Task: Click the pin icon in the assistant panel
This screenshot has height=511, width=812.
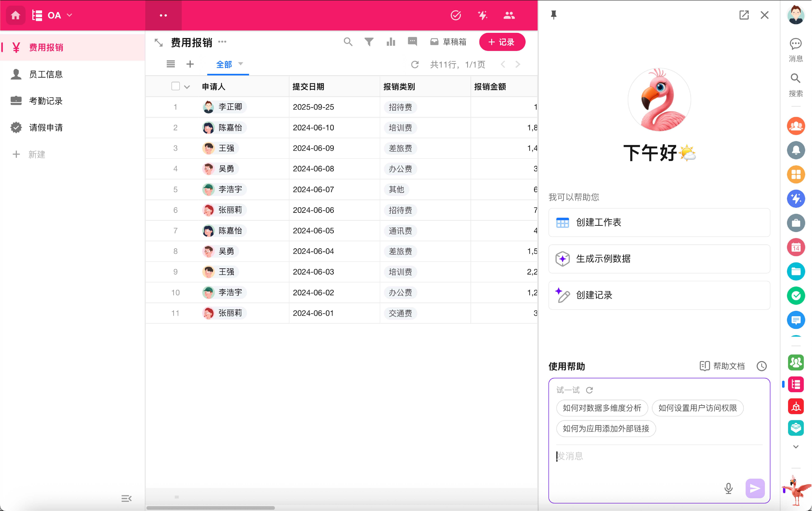Action: (553, 15)
